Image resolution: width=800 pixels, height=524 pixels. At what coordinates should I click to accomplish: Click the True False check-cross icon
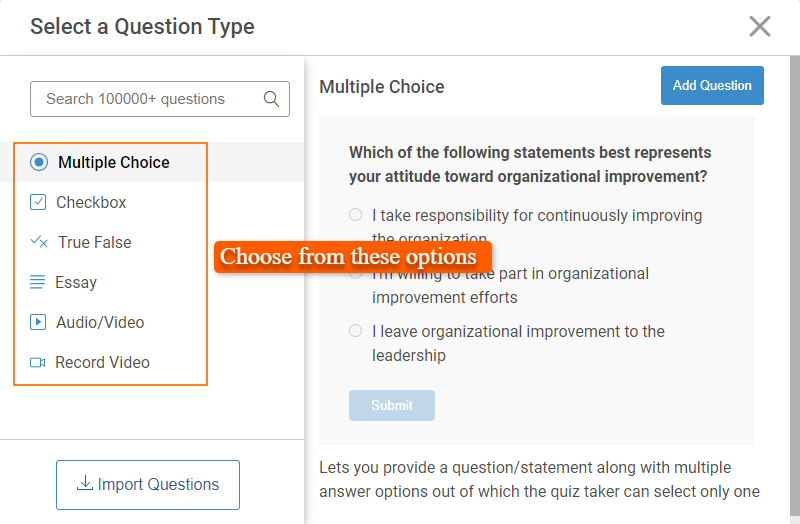[39, 242]
